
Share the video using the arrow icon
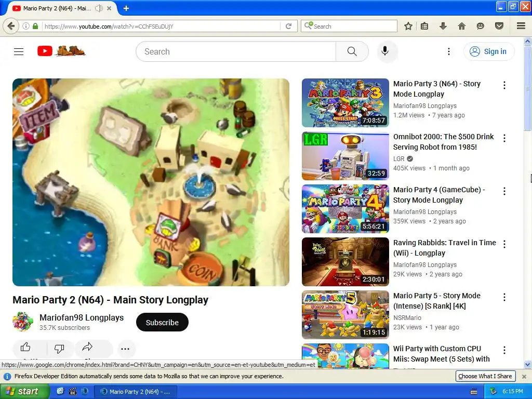tap(87, 347)
